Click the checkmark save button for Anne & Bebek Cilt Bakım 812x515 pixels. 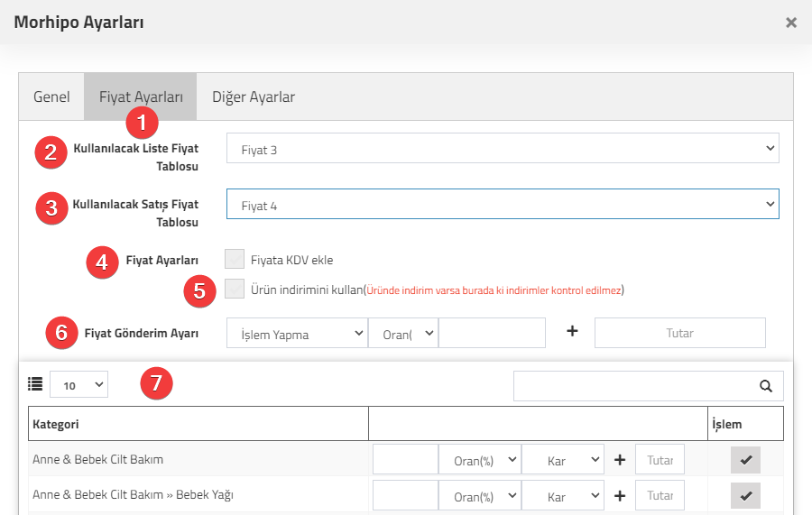point(746,460)
